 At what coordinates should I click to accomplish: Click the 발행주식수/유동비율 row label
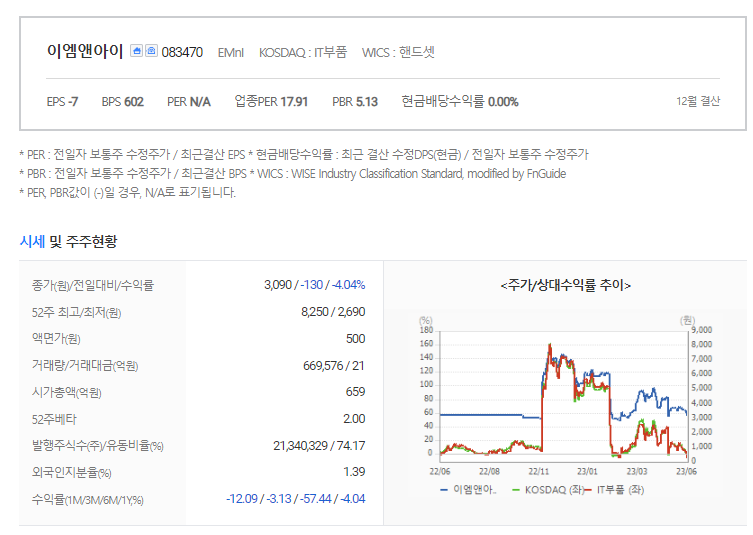pyautogui.click(x=98, y=446)
